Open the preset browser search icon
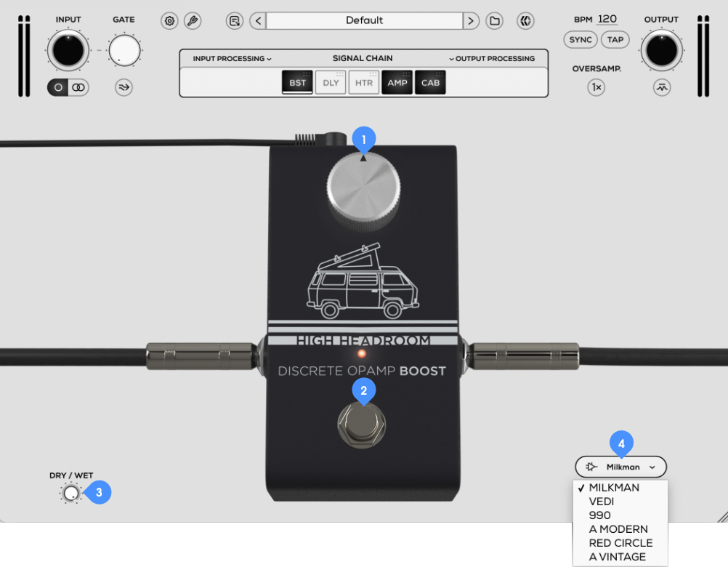The height and width of the screenshot is (567, 728). click(x=234, y=21)
